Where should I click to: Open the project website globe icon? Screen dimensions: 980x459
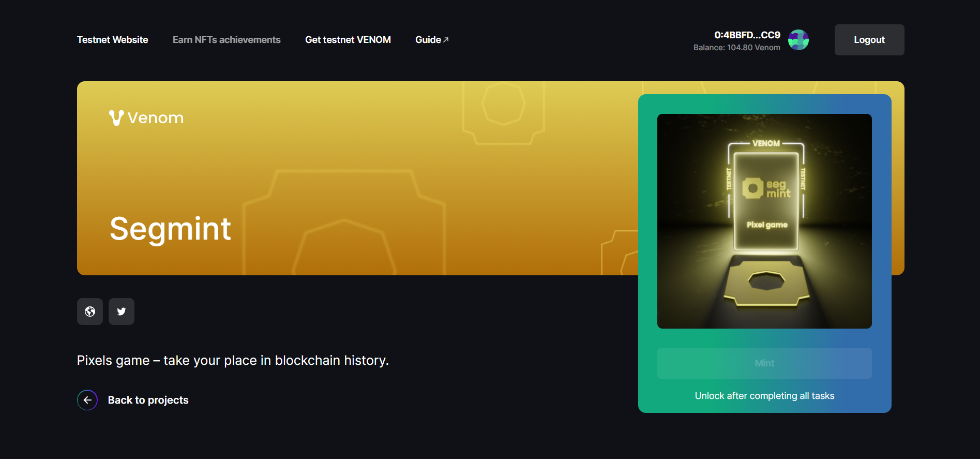click(90, 312)
